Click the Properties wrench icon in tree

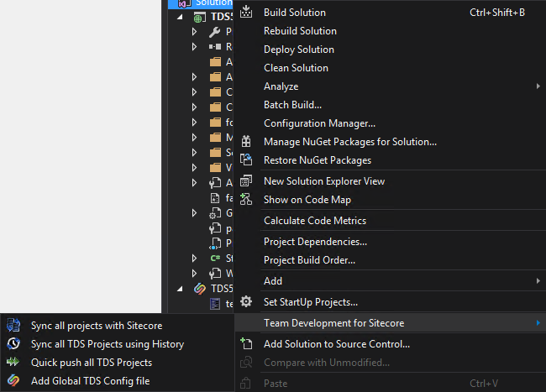(x=214, y=32)
